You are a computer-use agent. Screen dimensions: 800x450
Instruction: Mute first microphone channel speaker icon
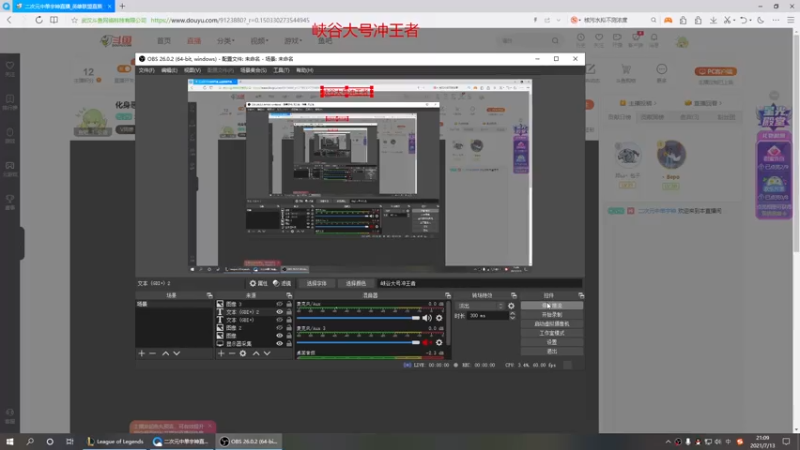pos(427,318)
